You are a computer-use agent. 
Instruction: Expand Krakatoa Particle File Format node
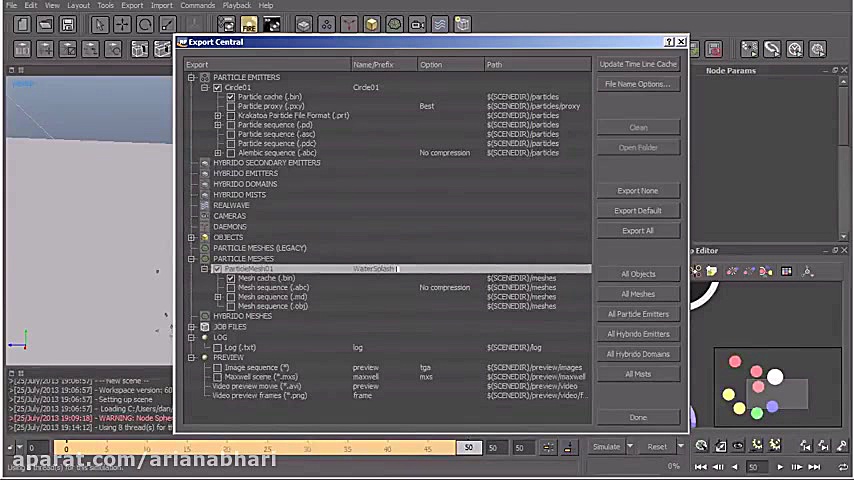[x=218, y=116]
